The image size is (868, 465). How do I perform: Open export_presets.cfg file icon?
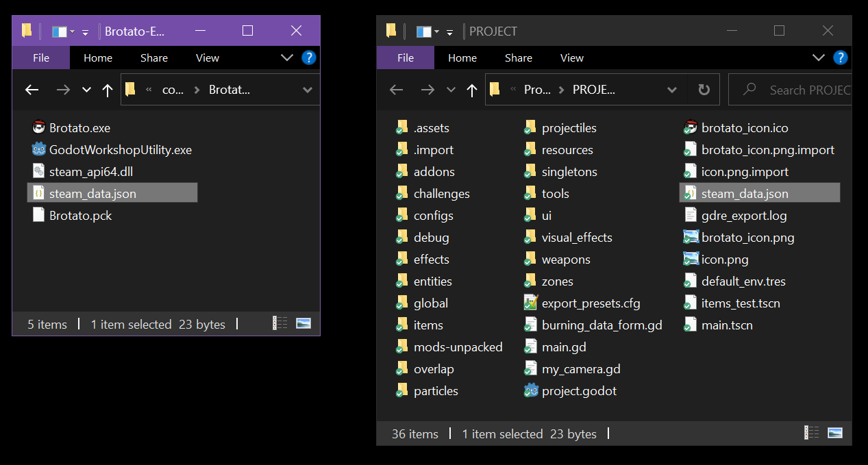point(531,303)
